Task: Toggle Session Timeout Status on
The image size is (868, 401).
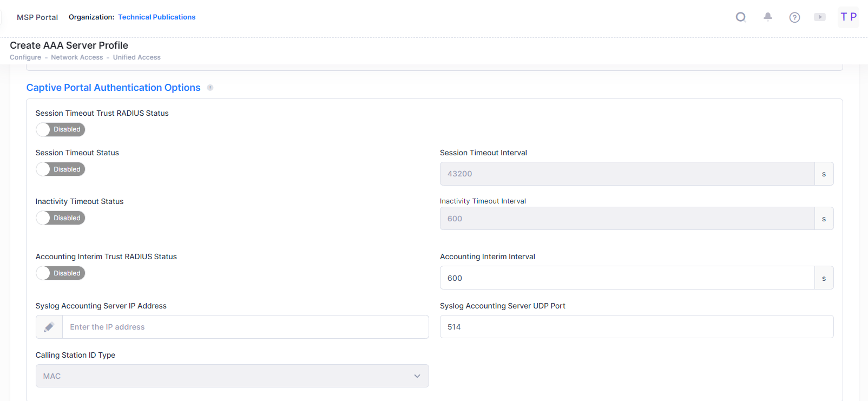Action: [x=61, y=169]
